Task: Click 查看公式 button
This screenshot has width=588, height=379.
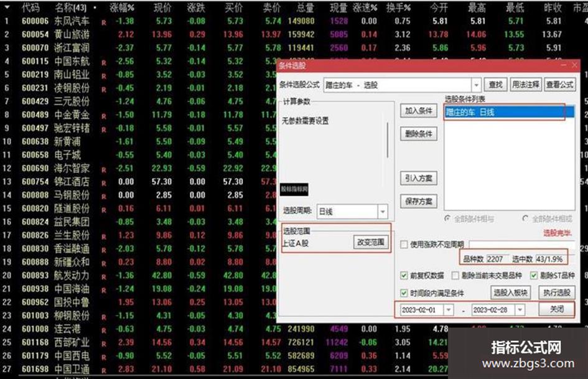Action: pyautogui.click(x=559, y=85)
